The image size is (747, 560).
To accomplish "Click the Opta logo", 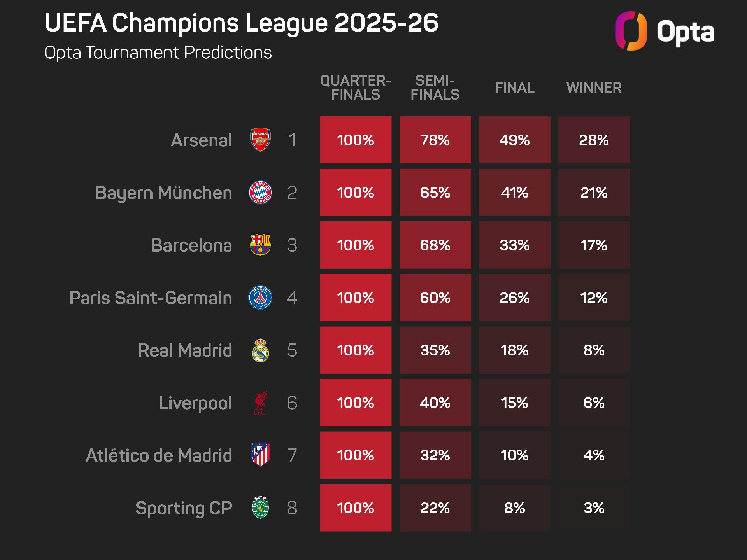I will pos(665,31).
